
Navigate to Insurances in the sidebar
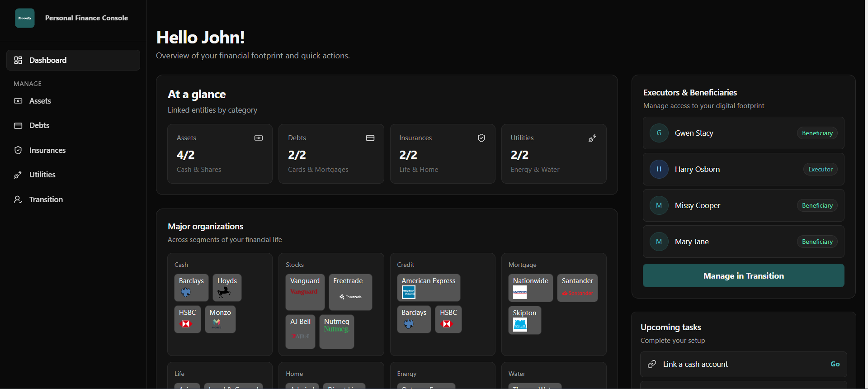73,150
